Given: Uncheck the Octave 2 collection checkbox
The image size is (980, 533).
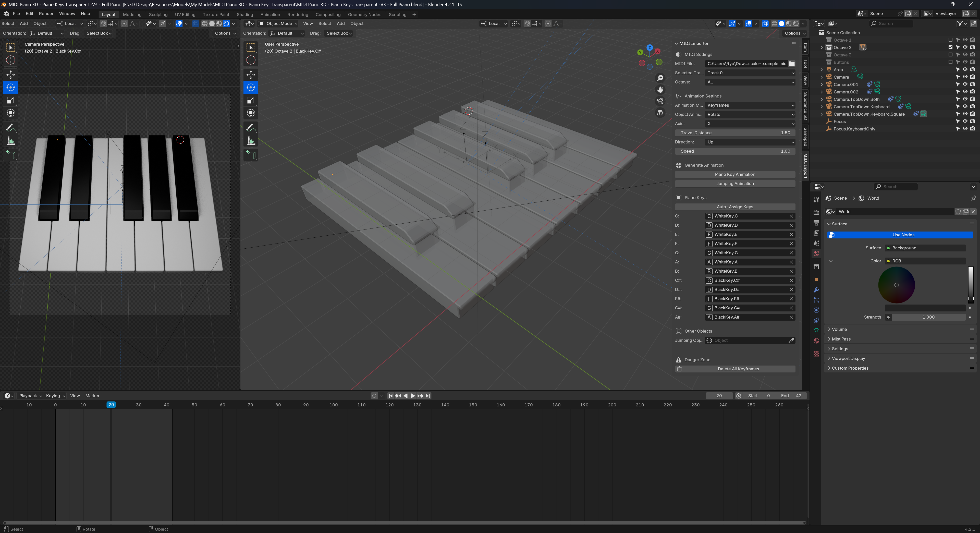Looking at the screenshot, I should [950, 47].
